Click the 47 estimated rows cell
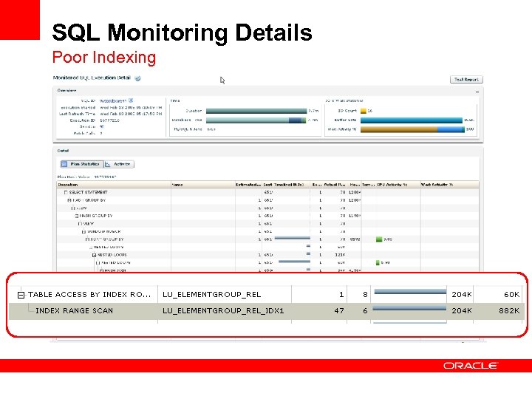Viewport: 532px width, 399px height. 339,311
